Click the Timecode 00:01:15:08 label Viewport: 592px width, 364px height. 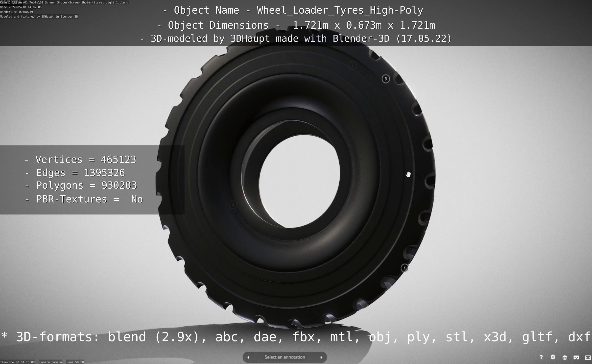17,362
